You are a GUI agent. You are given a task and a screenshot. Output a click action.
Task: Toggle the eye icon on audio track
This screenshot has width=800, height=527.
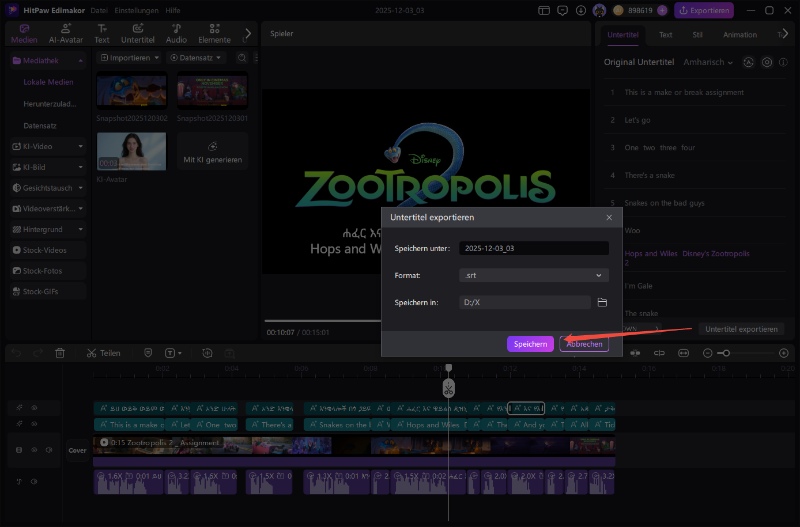(33, 482)
